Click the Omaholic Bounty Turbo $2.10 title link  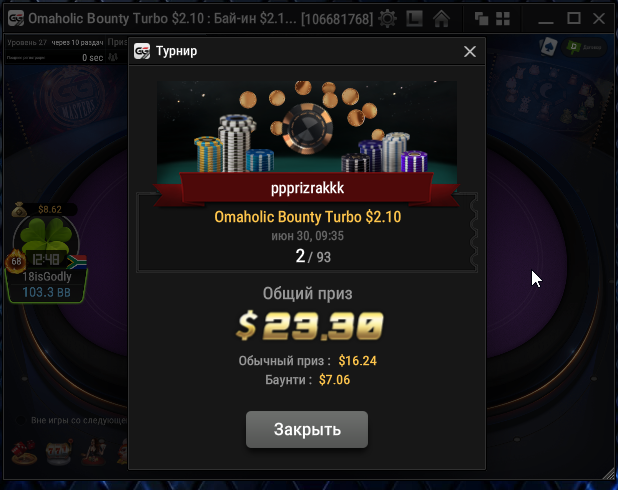tap(307, 217)
